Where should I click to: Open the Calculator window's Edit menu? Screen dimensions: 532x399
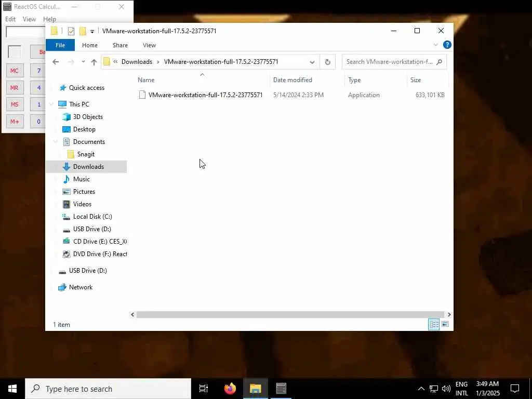coord(10,19)
